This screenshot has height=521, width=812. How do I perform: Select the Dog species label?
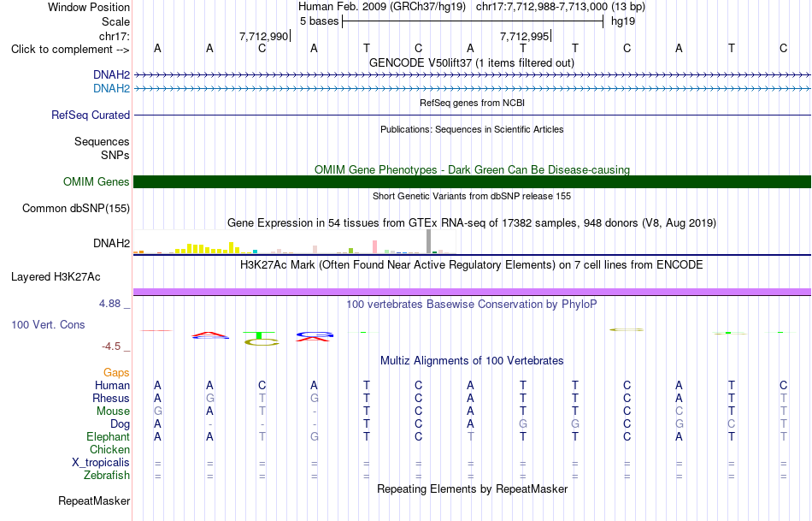(x=120, y=424)
